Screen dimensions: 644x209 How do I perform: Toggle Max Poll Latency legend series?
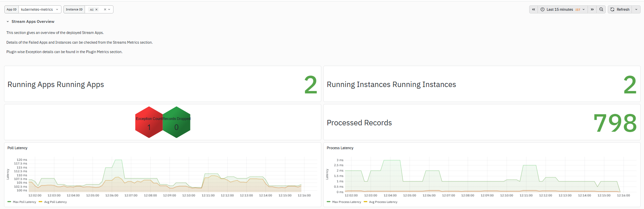click(x=22, y=202)
